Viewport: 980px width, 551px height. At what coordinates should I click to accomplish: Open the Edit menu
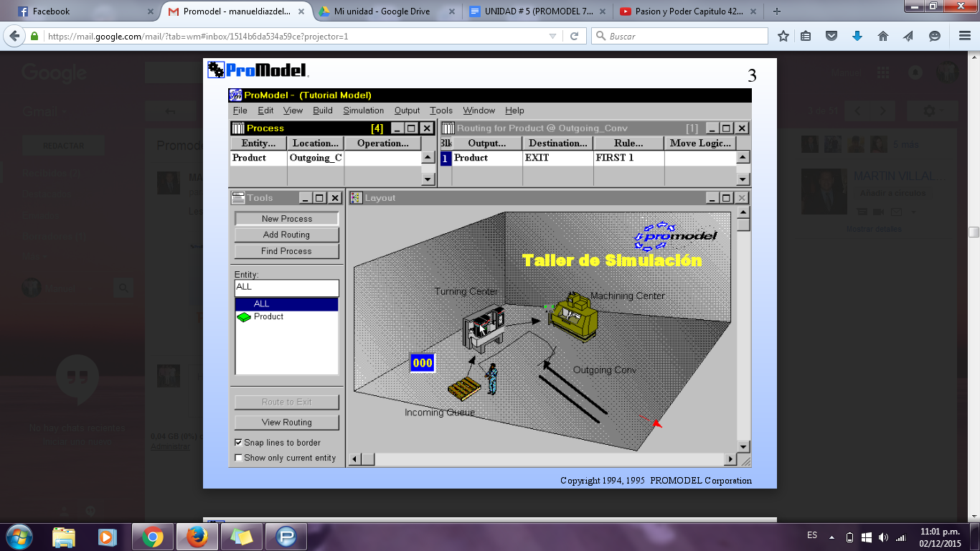tap(265, 110)
